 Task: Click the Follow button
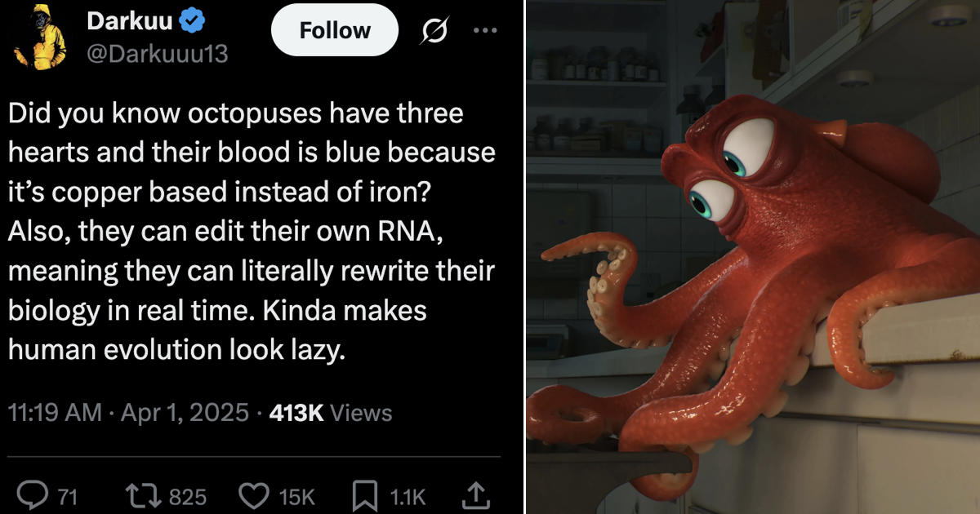click(334, 30)
